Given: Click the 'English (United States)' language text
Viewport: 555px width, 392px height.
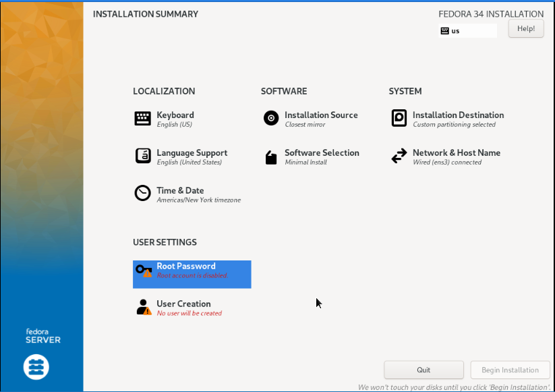Looking at the screenshot, I should point(189,162).
